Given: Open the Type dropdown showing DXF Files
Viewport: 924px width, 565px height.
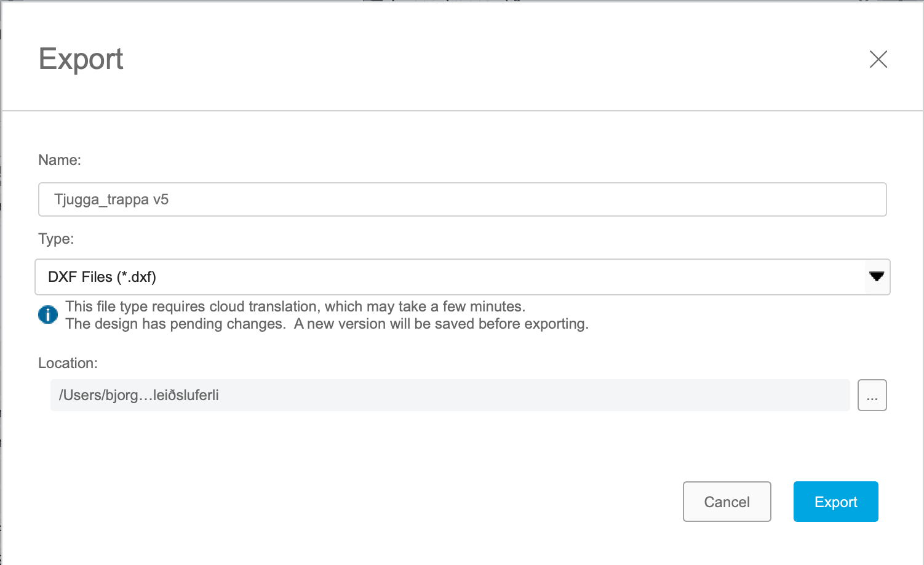Looking at the screenshot, I should (x=462, y=277).
